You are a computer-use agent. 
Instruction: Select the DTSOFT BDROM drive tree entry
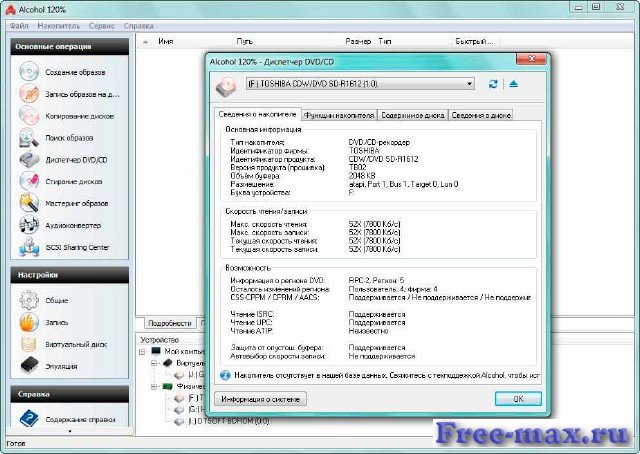[228, 421]
